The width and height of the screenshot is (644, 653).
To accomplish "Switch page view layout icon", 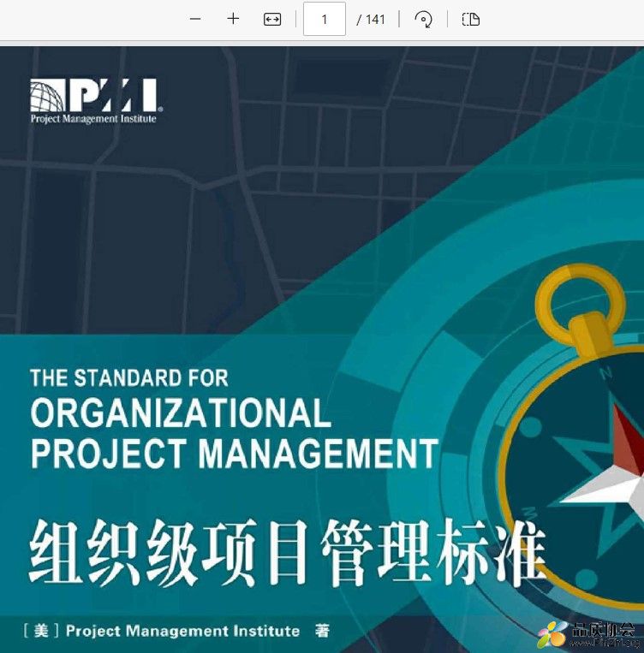I will [x=471, y=19].
